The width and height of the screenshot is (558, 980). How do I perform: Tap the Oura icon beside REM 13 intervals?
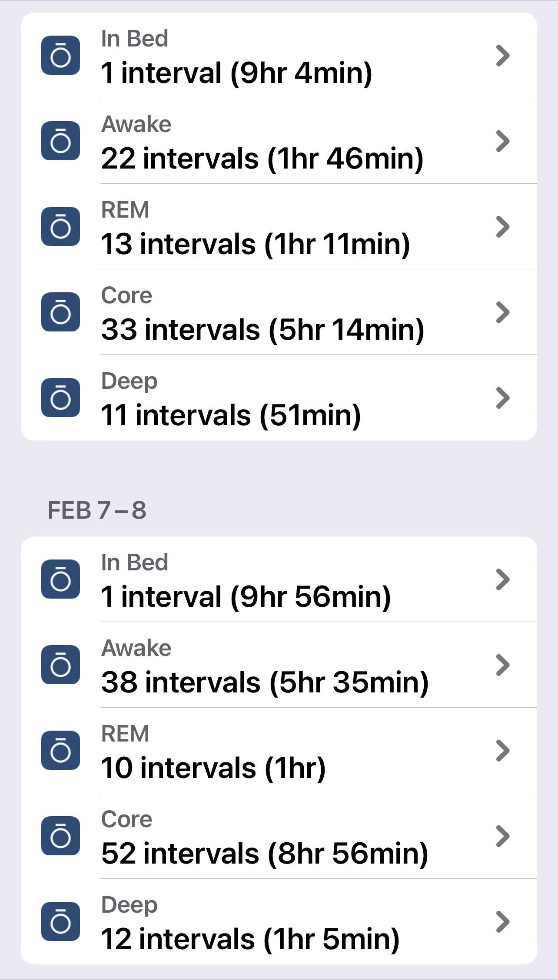pos(60,226)
